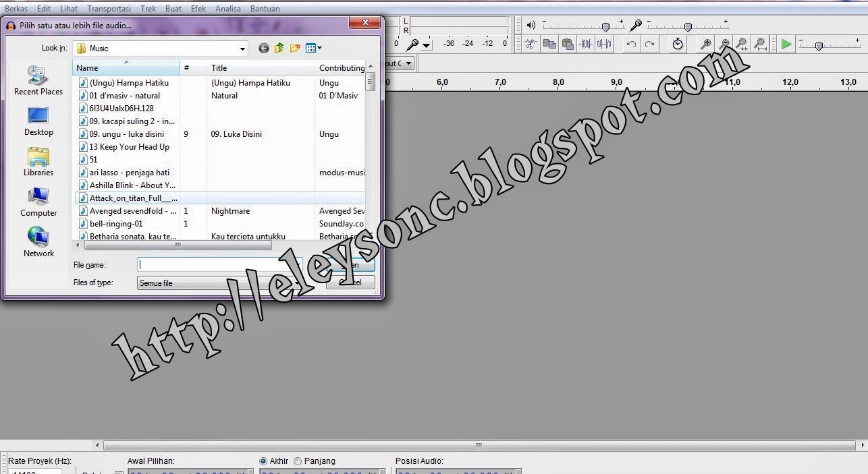Click the Create New Folder icon
This screenshot has width=868, height=474.
click(295, 48)
